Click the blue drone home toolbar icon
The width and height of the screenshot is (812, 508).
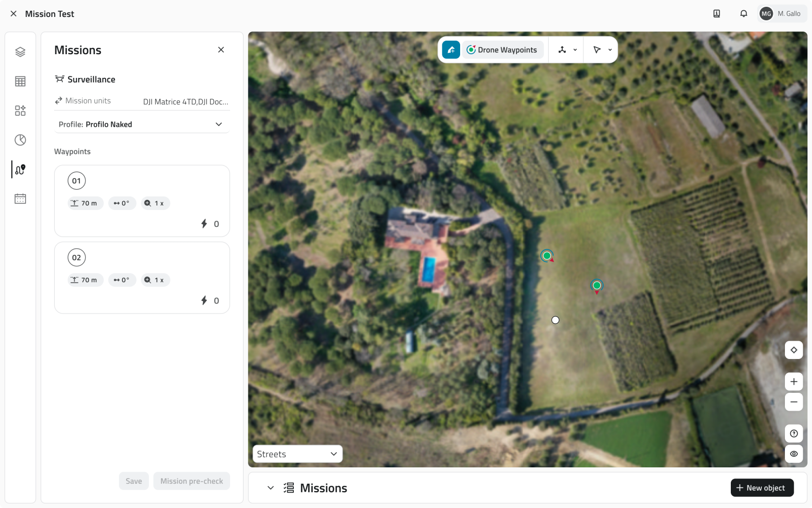coord(451,50)
